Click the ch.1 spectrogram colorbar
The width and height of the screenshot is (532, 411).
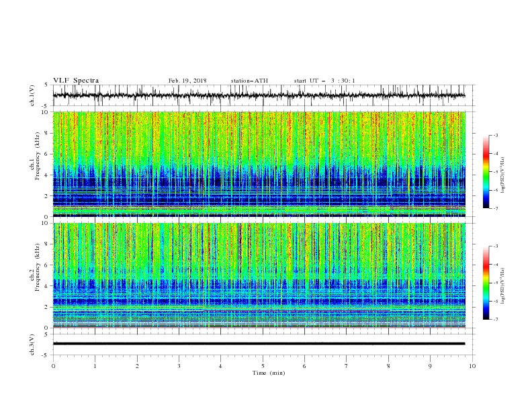pos(486,172)
